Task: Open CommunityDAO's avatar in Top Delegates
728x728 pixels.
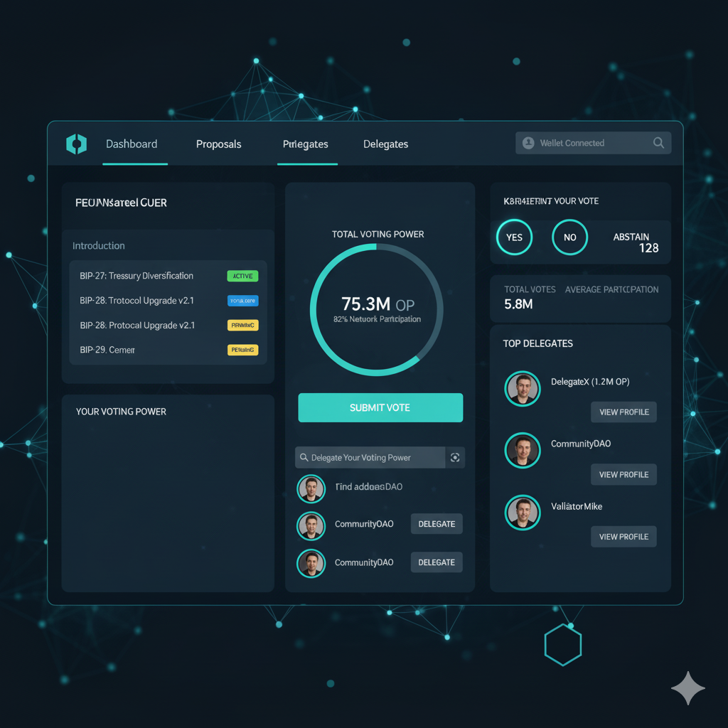Action: (x=523, y=451)
